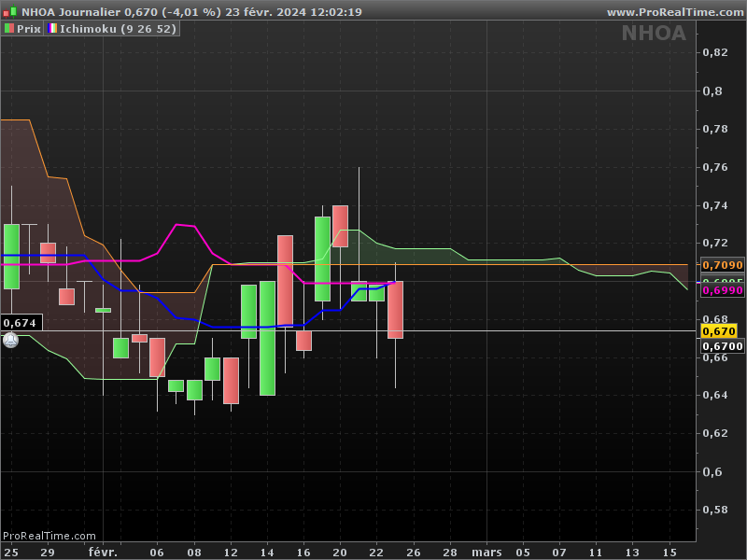Viewport: 747px width, 560px height.
Task: Click the 0,58 price axis label
Action: click(x=715, y=510)
